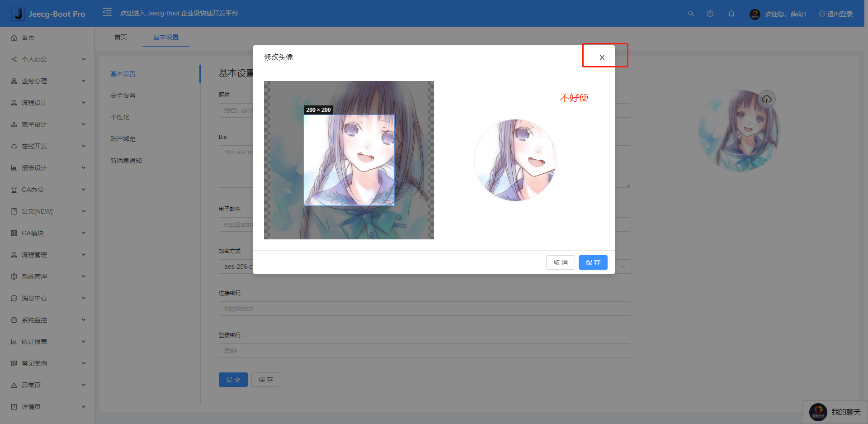Click the 个人办公 sidebar icon
Image resolution: width=868 pixels, height=424 pixels.
(x=14, y=59)
